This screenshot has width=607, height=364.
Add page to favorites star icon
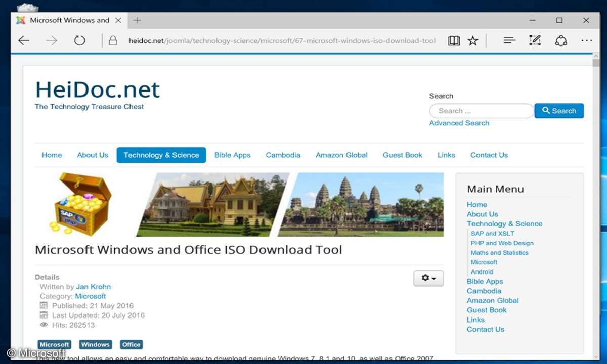point(473,41)
